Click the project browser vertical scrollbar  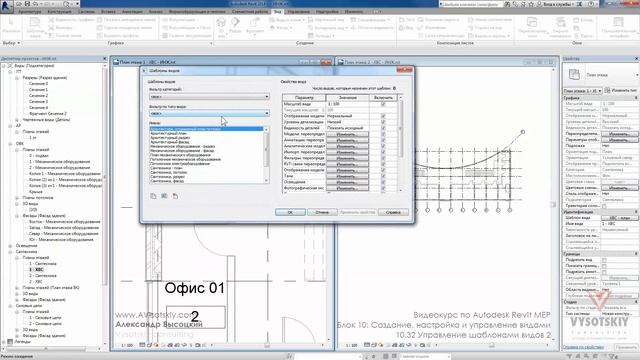[x=105, y=176]
